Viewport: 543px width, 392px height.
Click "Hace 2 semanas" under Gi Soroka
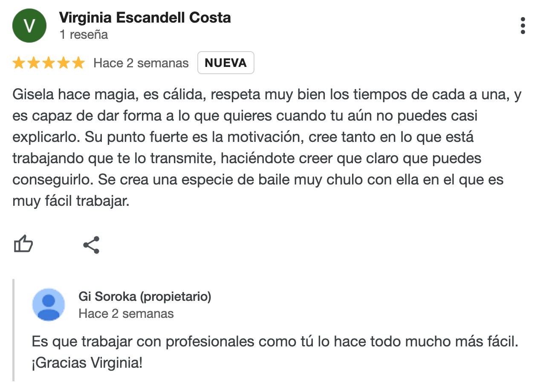pos(126,314)
